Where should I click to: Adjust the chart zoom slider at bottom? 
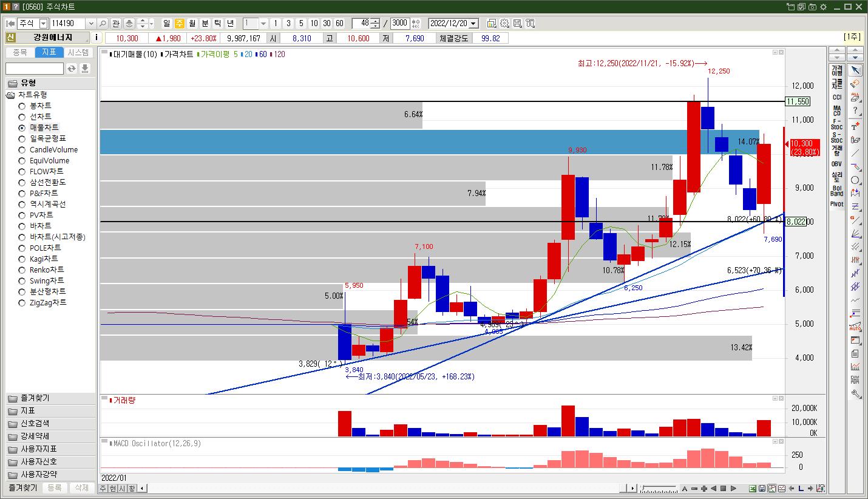click(659, 488)
